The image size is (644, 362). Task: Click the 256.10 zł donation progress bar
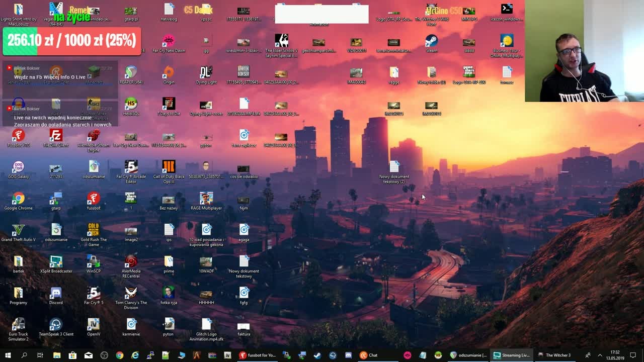(71, 41)
